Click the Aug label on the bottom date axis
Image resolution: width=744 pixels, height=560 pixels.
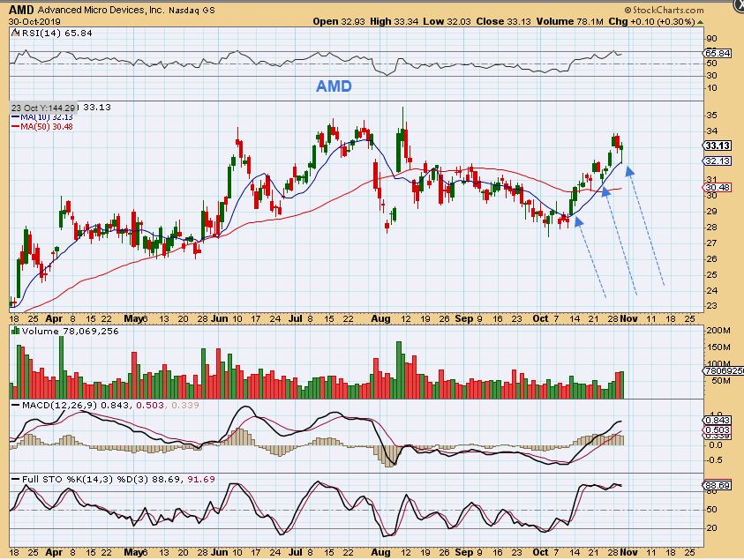pos(380,552)
